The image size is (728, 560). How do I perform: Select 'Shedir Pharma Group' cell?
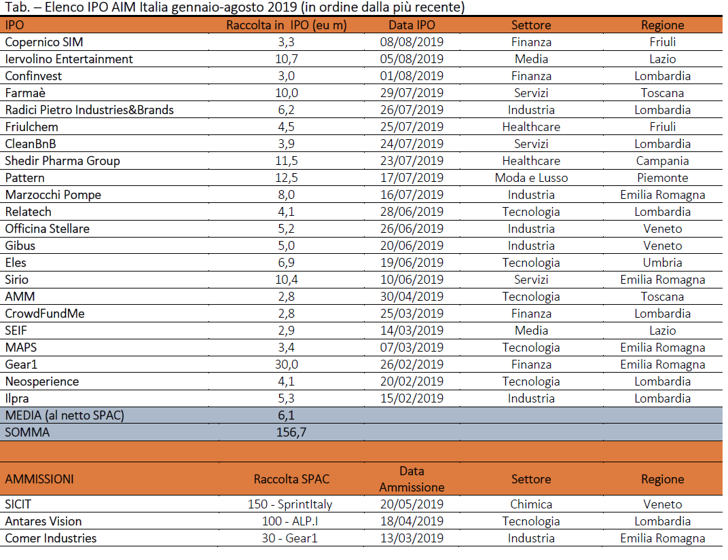(62, 161)
